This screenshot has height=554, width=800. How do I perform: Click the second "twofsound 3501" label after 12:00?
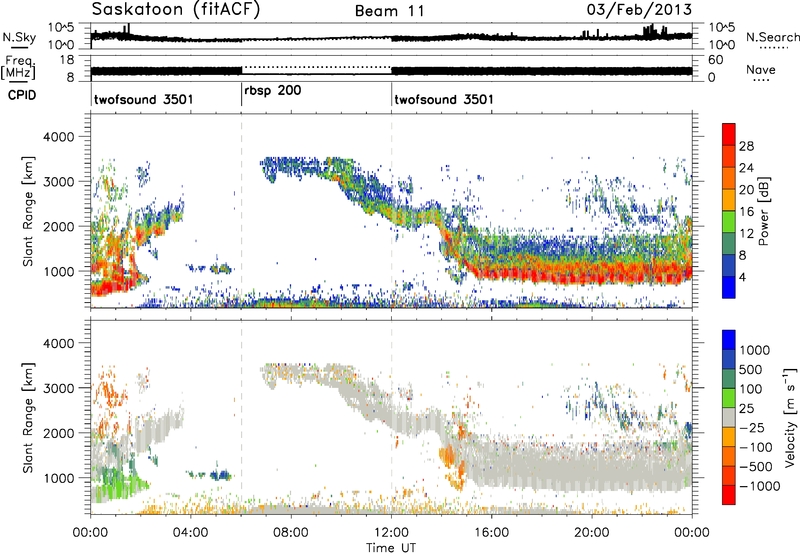[x=444, y=99]
